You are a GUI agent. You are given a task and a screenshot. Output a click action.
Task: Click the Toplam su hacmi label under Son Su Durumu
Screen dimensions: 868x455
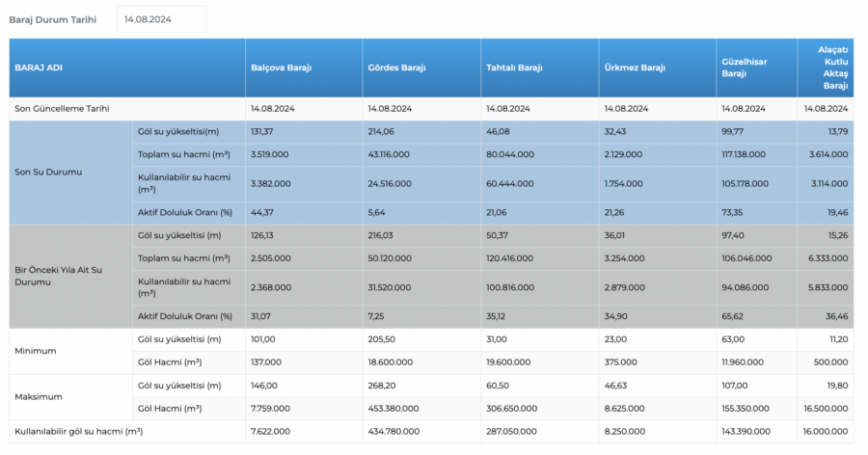(x=184, y=154)
